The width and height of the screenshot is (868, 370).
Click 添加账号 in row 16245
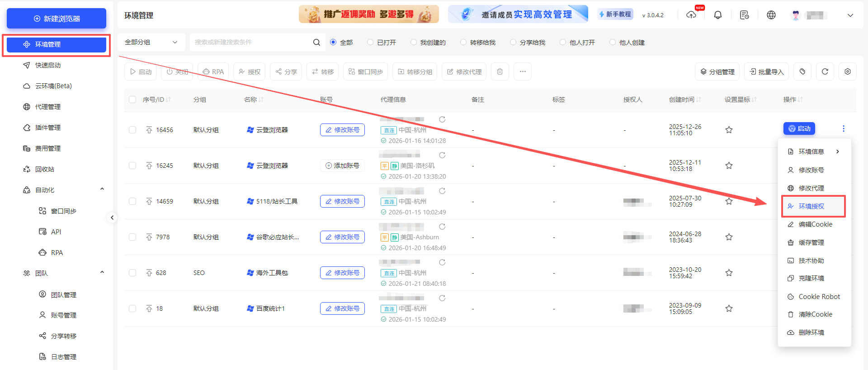pyautogui.click(x=342, y=166)
